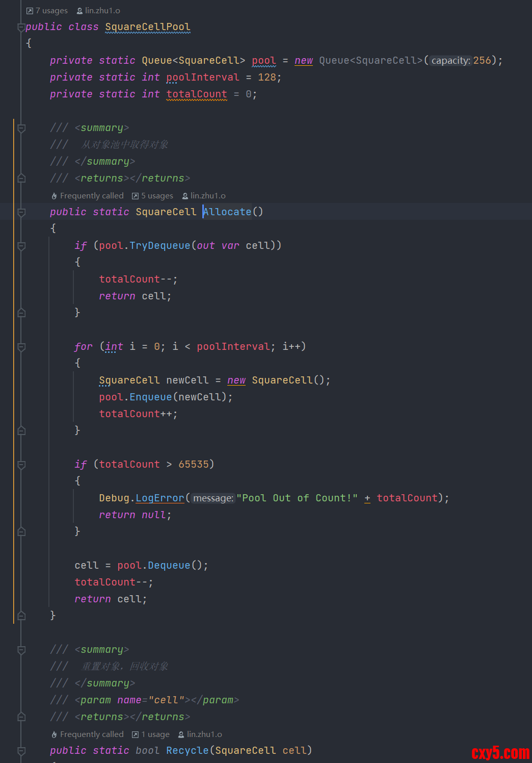Fold the if pool.TryDequeue block
Viewport: 532px width, 763px height.
tap(21, 246)
